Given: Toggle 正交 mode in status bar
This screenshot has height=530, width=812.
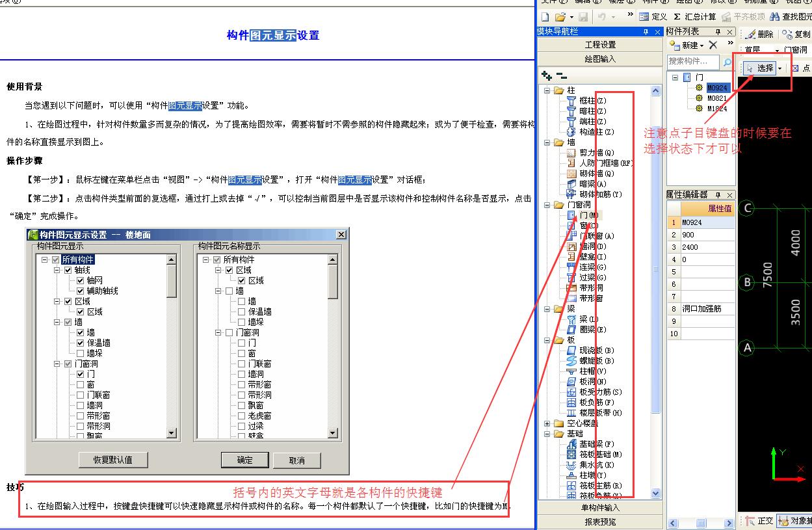Looking at the screenshot, I should [x=759, y=521].
